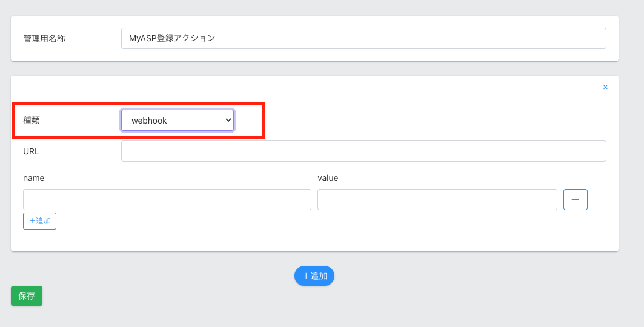Click the value column header label
This screenshot has height=327, width=644.
[328, 178]
